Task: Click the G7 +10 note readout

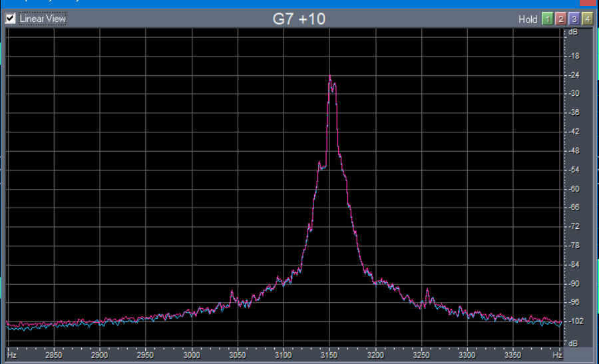Action: (x=299, y=19)
